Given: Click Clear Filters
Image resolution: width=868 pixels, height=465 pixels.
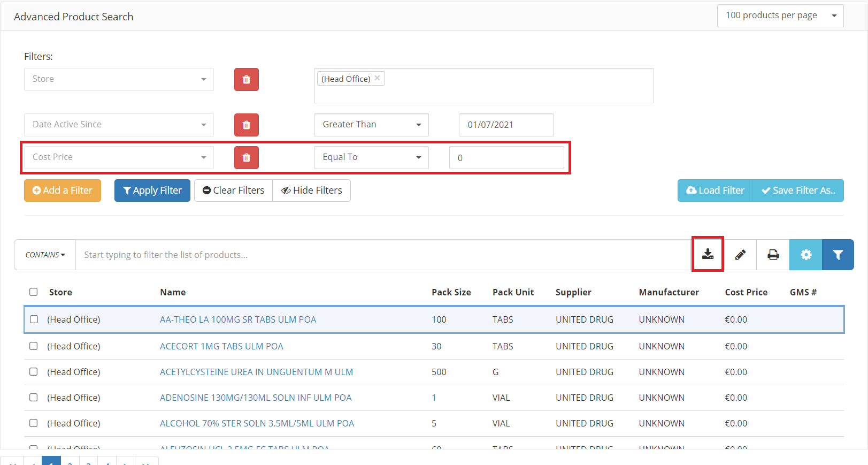Looking at the screenshot, I should (x=233, y=190).
